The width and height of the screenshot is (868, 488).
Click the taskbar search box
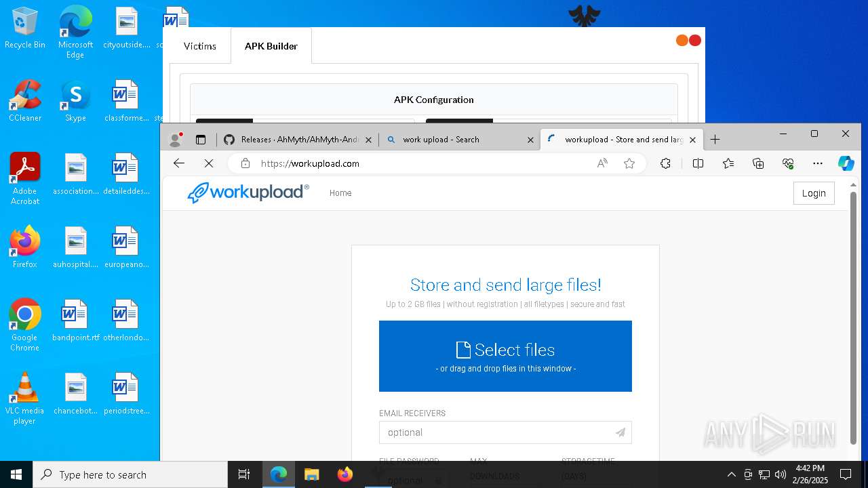(x=130, y=474)
